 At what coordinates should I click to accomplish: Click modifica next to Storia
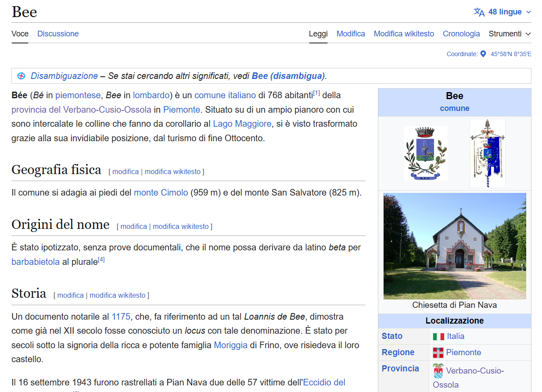click(70, 295)
